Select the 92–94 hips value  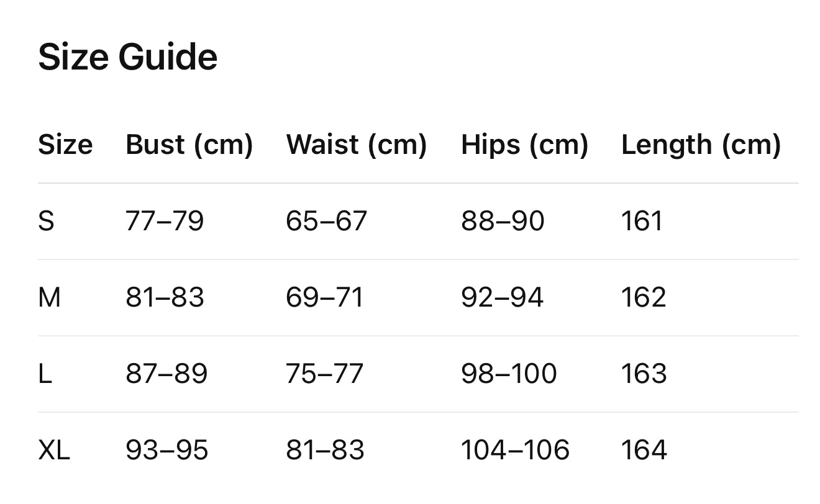502,297
